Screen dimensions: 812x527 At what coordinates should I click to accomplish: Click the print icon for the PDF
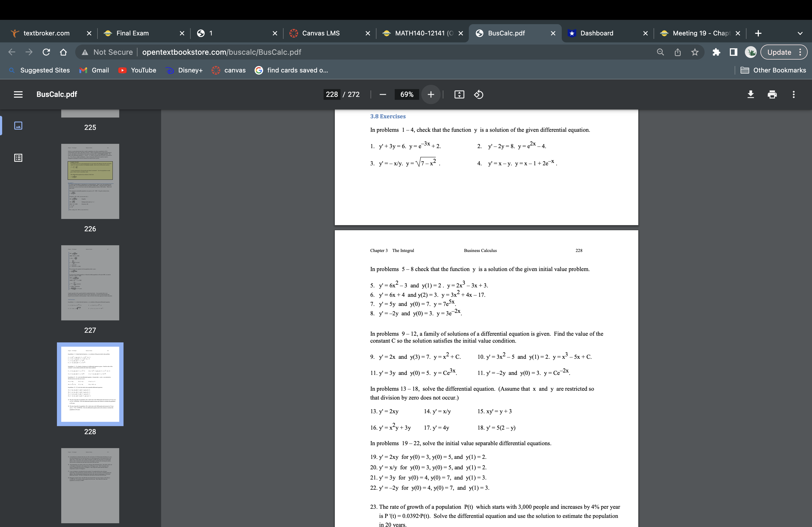(771, 94)
